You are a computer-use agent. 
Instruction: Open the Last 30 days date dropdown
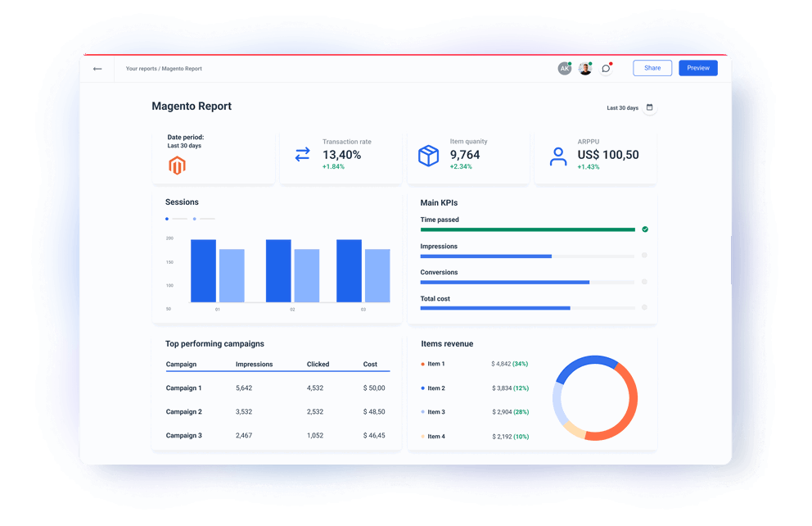coord(622,108)
